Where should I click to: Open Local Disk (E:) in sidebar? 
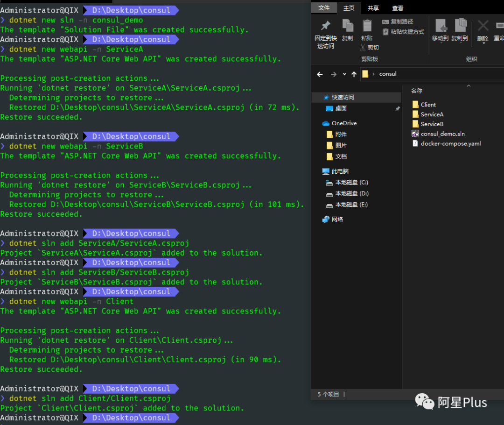[x=352, y=205]
